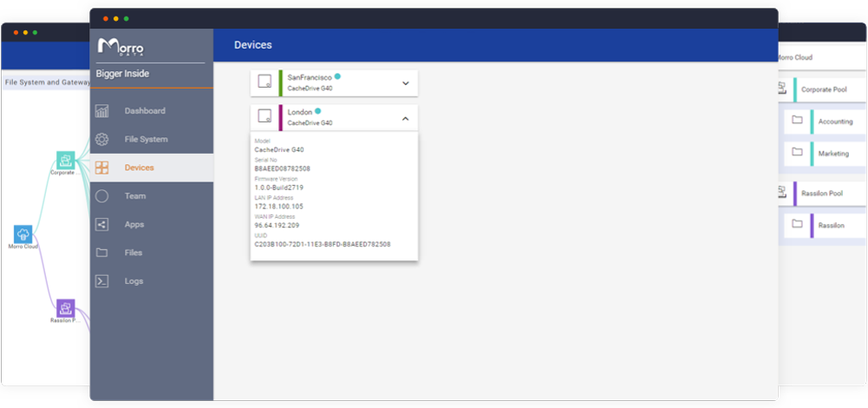Select the Devices menu item
The height and width of the screenshot is (408, 868).
point(152,168)
